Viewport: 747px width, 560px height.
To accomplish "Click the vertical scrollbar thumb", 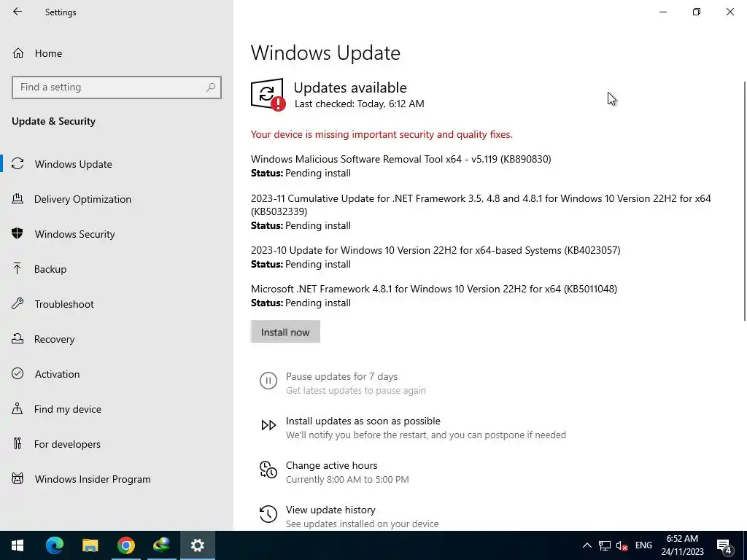I will point(745,201).
